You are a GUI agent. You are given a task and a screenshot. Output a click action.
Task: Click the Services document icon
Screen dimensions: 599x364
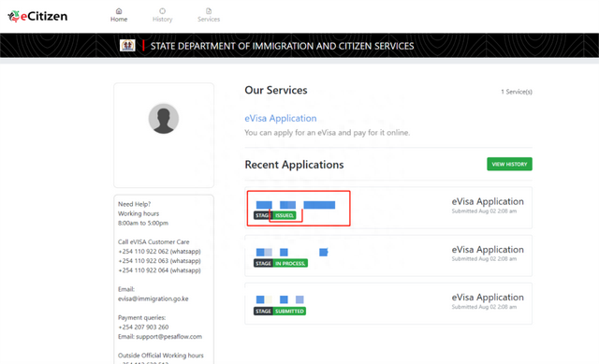coord(209,11)
